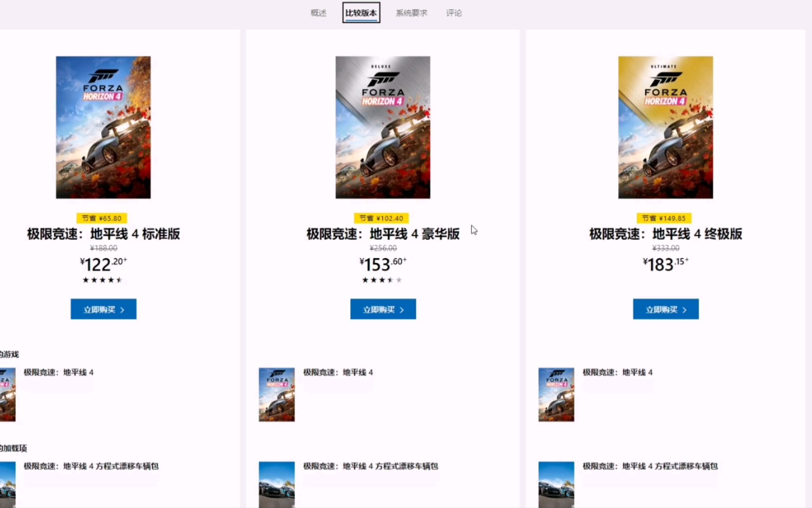This screenshot has width=812, height=508.
Task: Buy the 豪华版 with 立即购买 button
Action: (x=383, y=309)
